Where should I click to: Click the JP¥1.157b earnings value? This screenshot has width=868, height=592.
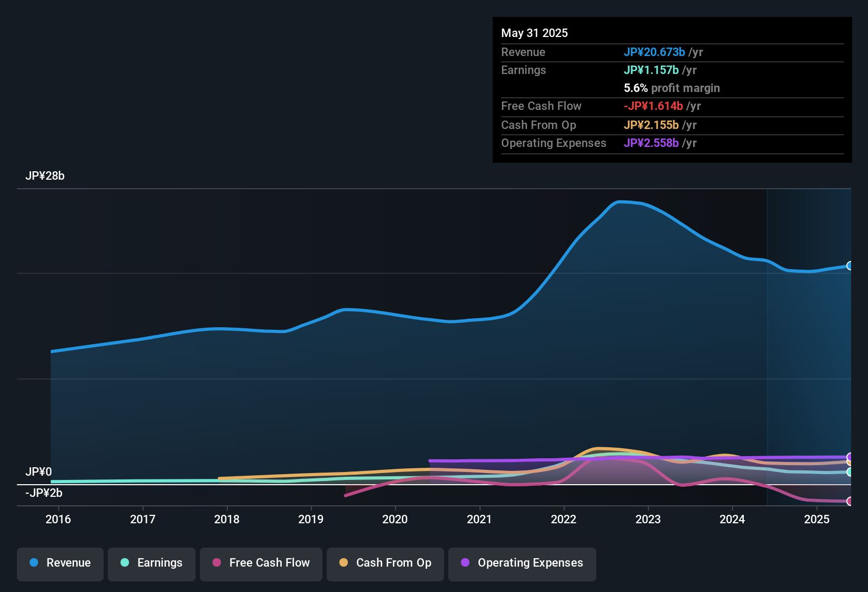pos(651,70)
